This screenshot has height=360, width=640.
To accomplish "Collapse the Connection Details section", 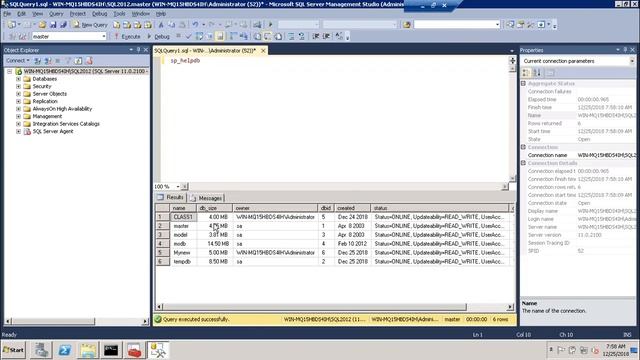I will tap(523, 163).
